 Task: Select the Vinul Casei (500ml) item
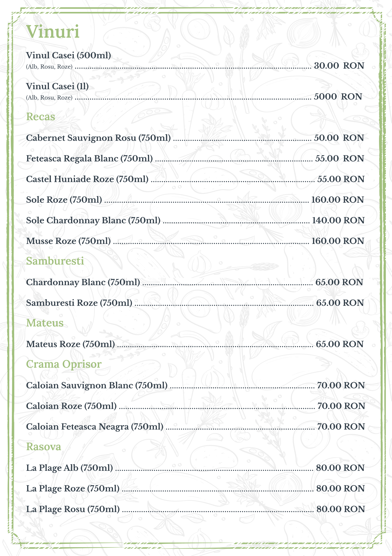click(x=68, y=55)
